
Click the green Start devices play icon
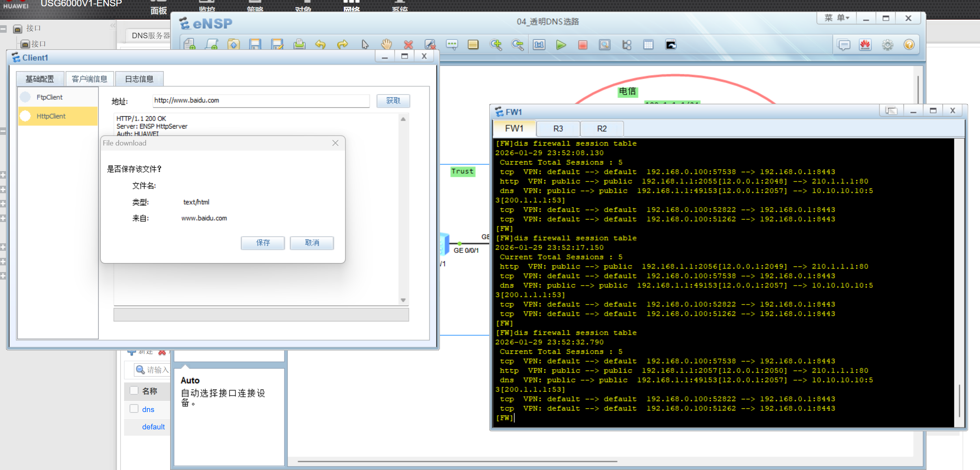[561, 45]
